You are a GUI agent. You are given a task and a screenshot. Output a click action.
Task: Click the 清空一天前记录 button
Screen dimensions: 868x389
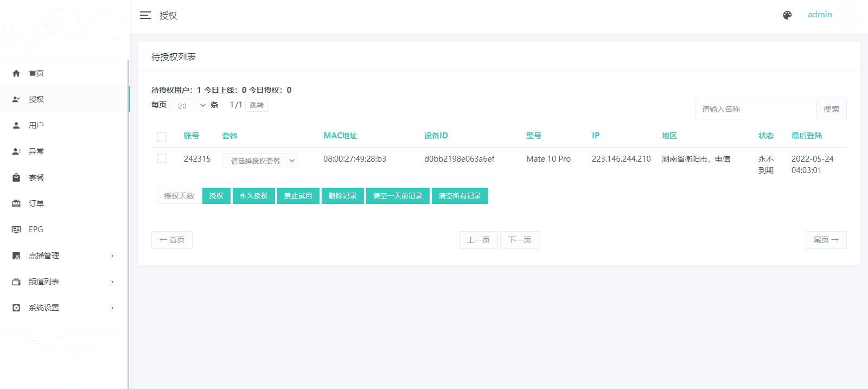(x=398, y=196)
